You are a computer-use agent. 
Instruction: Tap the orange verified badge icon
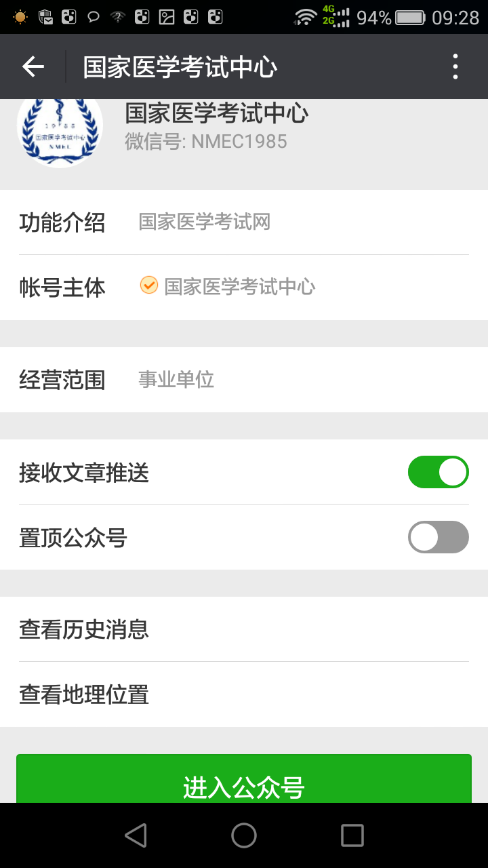coord(148,285)
